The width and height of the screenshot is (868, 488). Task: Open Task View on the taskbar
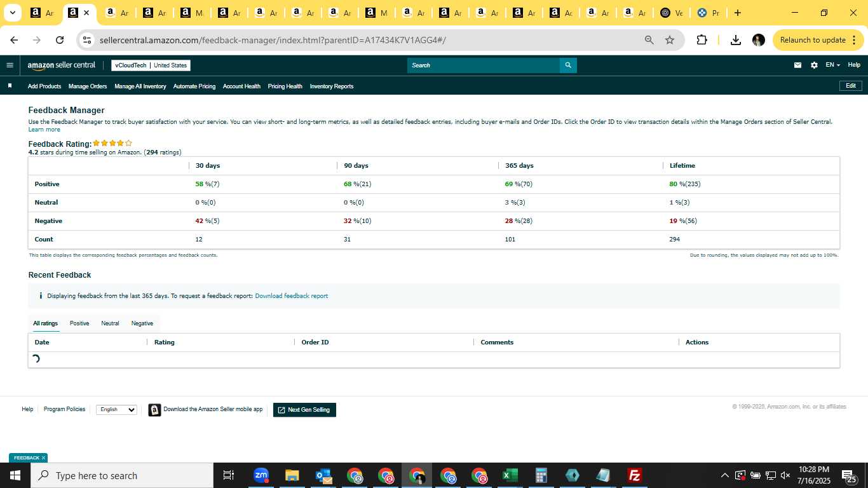(229, 475)
